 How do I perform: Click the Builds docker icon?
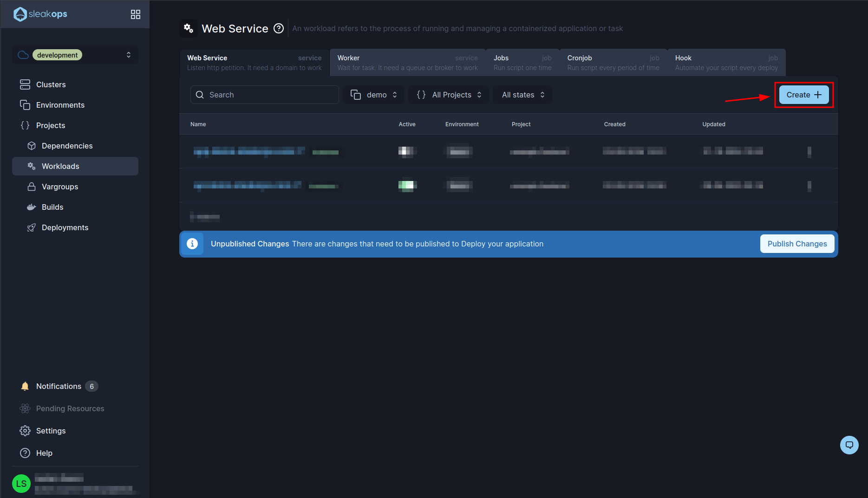[x=32, y=207]
